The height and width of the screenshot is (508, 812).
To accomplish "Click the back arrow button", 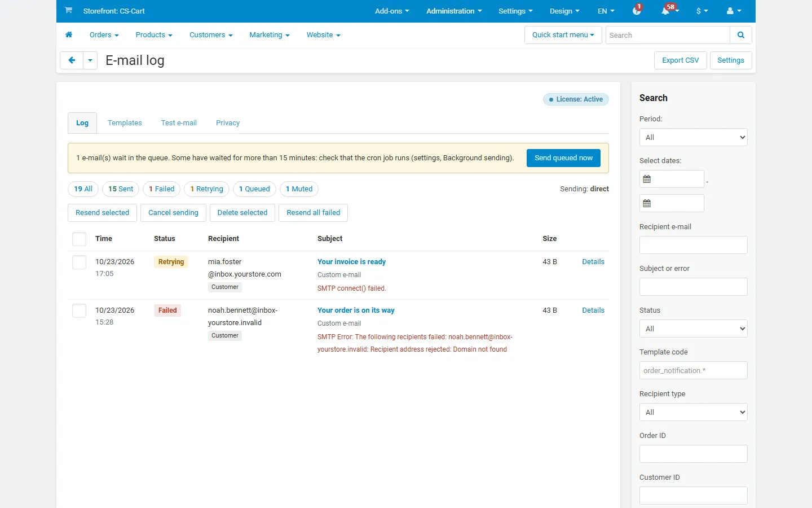I will (x=72, y=60).
